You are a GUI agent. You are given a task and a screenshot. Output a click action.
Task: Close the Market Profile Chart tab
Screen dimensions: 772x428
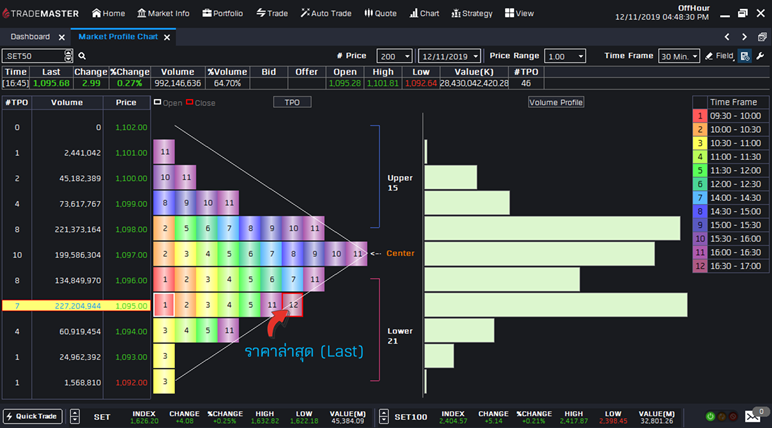pos(167,37)
